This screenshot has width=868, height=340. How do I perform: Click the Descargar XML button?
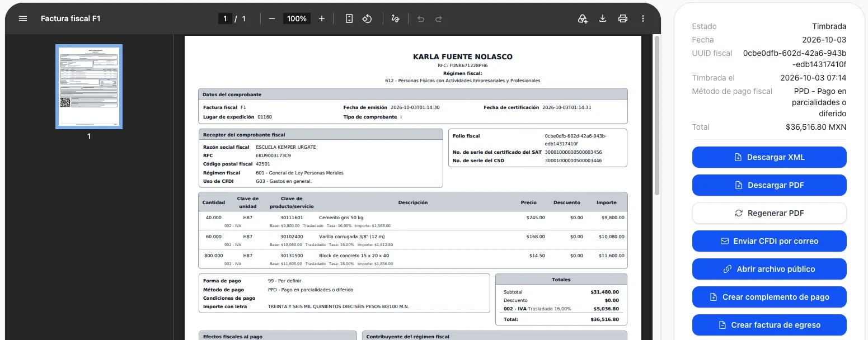tap(769, 157)
